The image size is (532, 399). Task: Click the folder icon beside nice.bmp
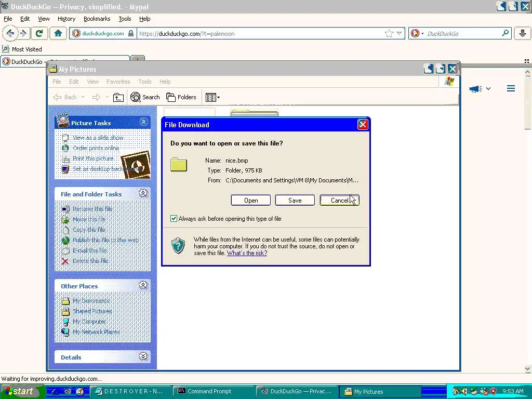coord(179,165)
